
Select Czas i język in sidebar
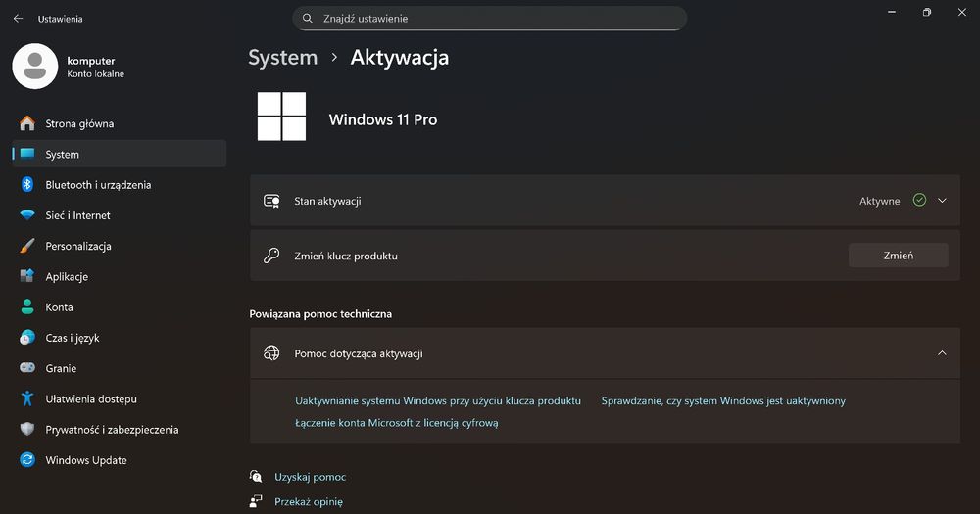(x=72, y=338)
